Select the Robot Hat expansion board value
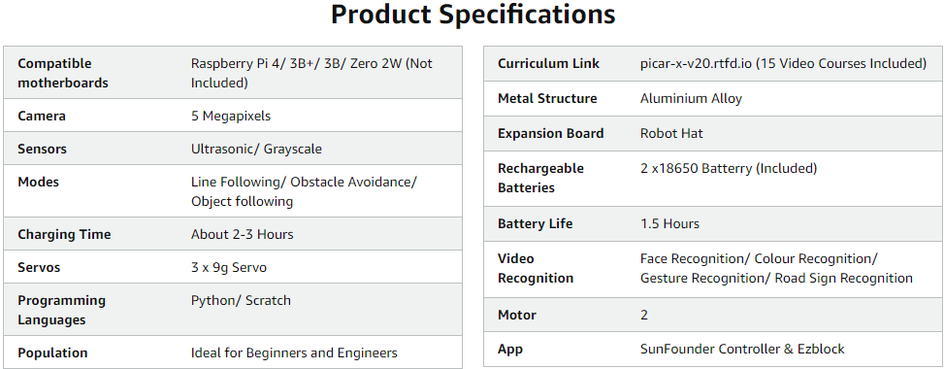 pos(671,133)
